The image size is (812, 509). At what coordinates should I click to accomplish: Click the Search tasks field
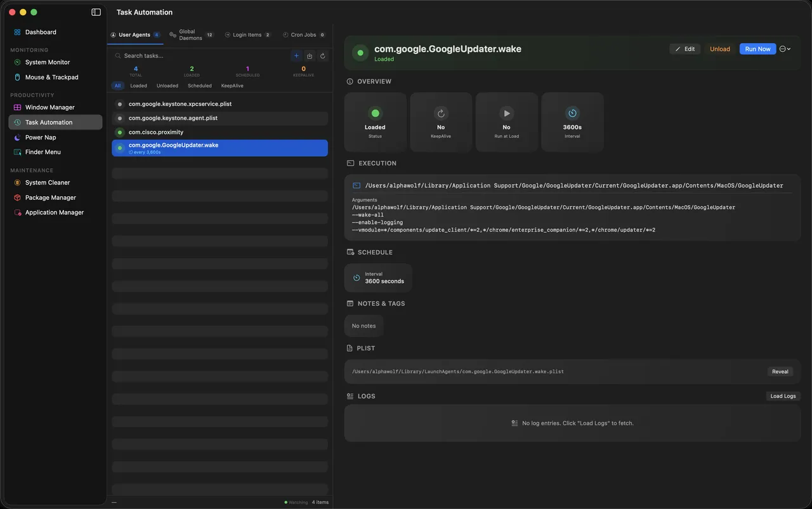200,56
